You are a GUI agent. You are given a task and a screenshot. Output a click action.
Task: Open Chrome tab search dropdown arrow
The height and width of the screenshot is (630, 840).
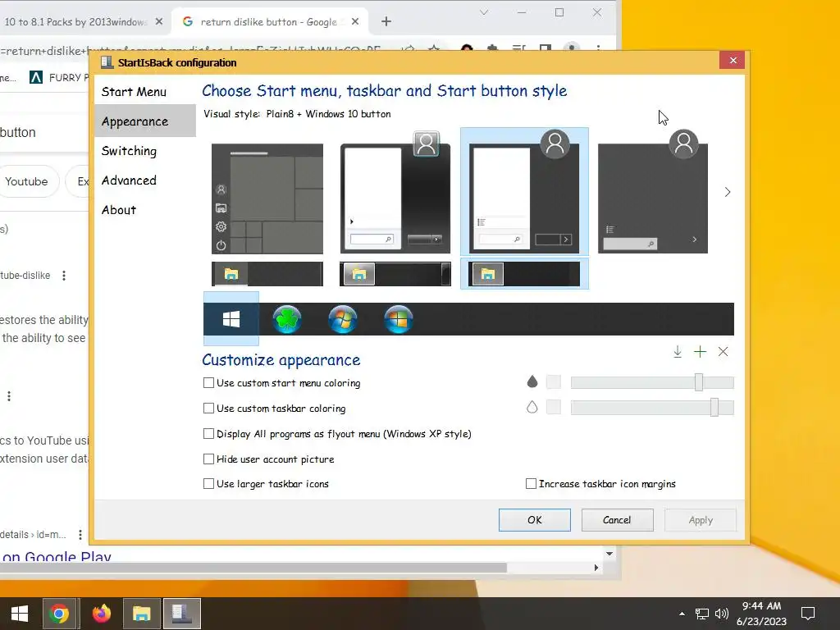point(484,12)
